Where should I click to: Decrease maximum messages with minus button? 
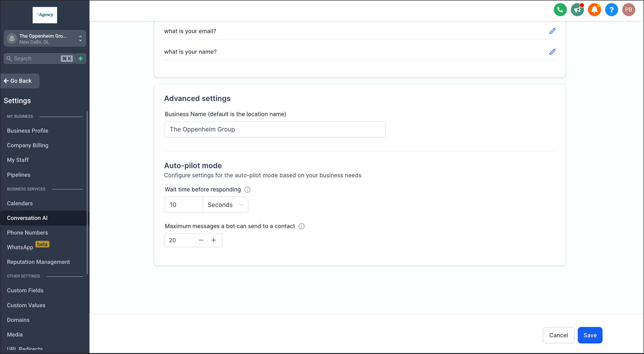(201, 240)
